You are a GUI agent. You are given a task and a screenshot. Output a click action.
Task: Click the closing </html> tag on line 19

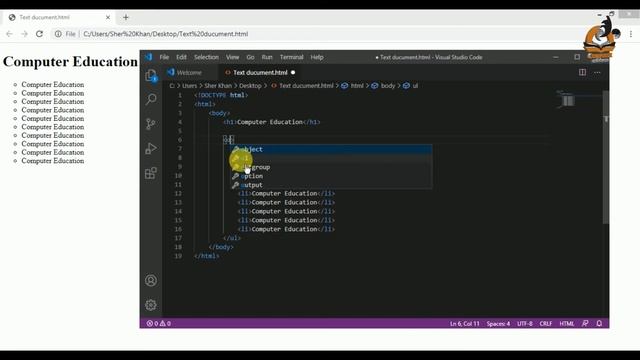[x=207, y=256]
